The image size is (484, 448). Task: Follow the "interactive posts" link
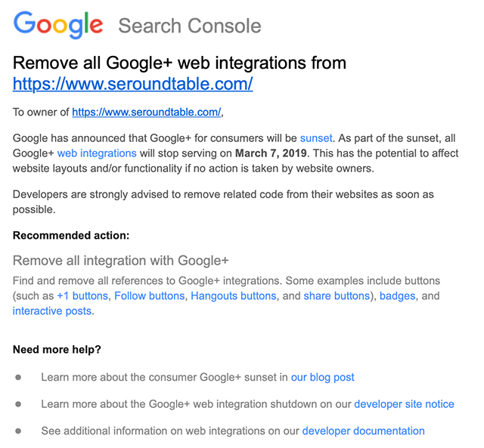pyautogui.click(x=53, y=311)
